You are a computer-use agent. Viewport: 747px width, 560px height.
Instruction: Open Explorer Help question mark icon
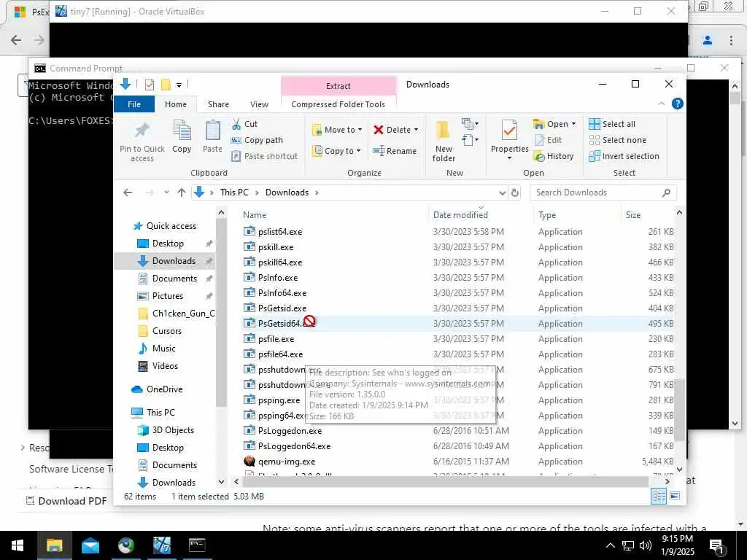tap(677, 104)
